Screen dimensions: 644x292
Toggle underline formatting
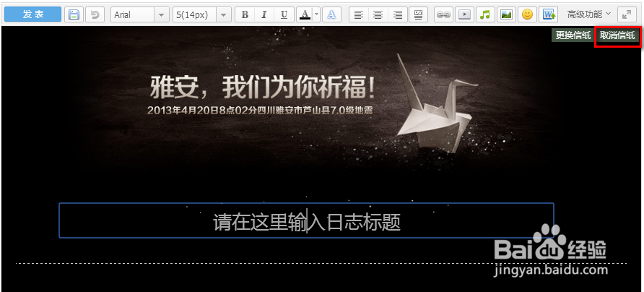[x=284, y=14]
